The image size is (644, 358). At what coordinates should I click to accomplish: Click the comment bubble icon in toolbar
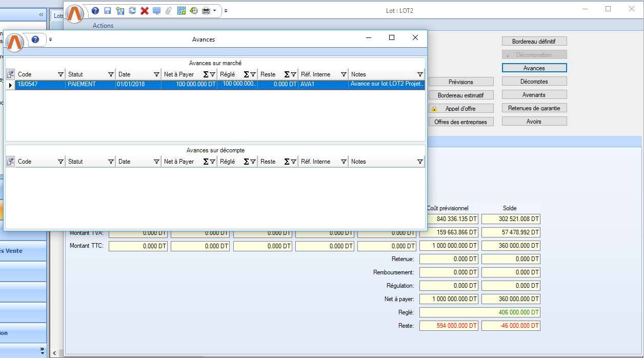click(x=157, y=11)
